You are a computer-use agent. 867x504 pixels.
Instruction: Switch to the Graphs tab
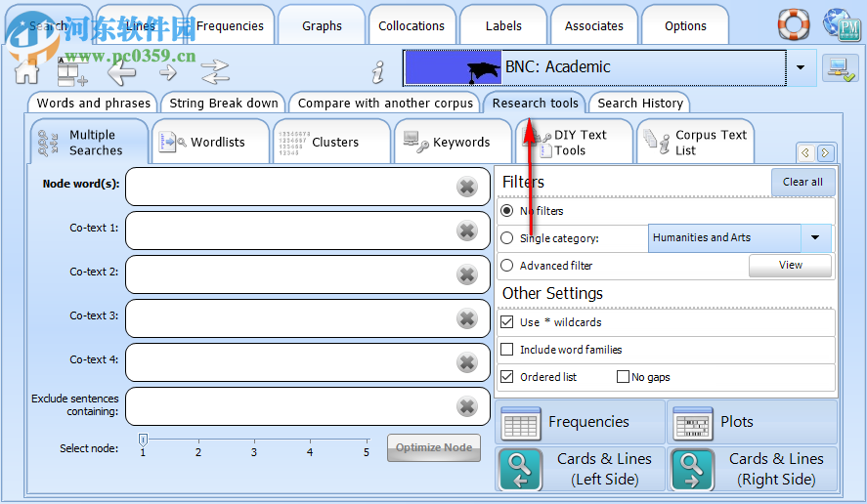(x=322, y=26)
